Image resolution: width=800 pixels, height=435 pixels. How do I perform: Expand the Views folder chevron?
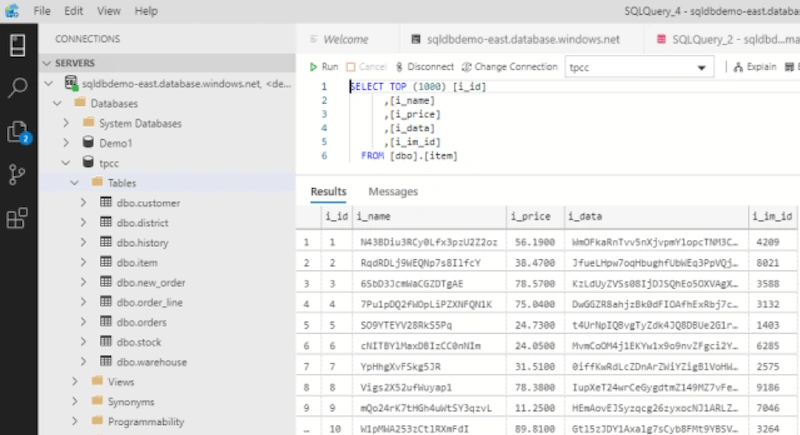click(74, 381)
